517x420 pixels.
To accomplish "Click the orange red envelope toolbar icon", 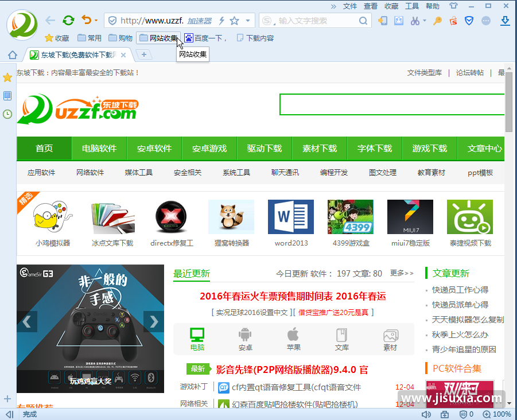I will 453,21.
